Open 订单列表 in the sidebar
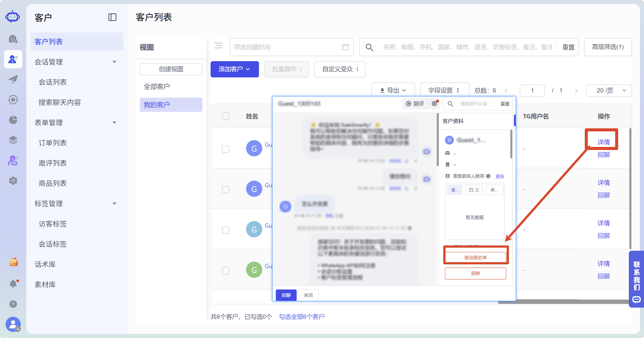This screenshot has height=338, width=644. coord(53,143)
